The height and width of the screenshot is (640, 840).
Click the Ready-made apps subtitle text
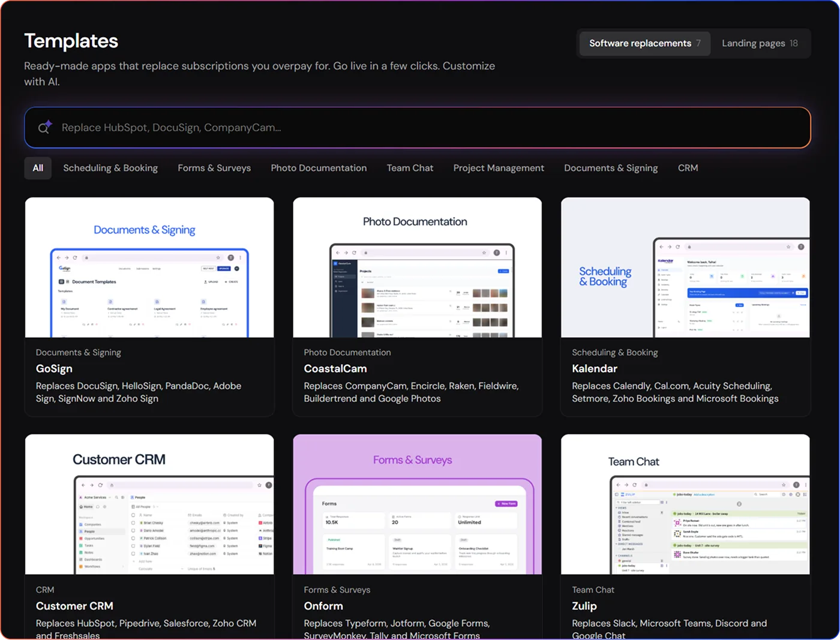(260, 74)
